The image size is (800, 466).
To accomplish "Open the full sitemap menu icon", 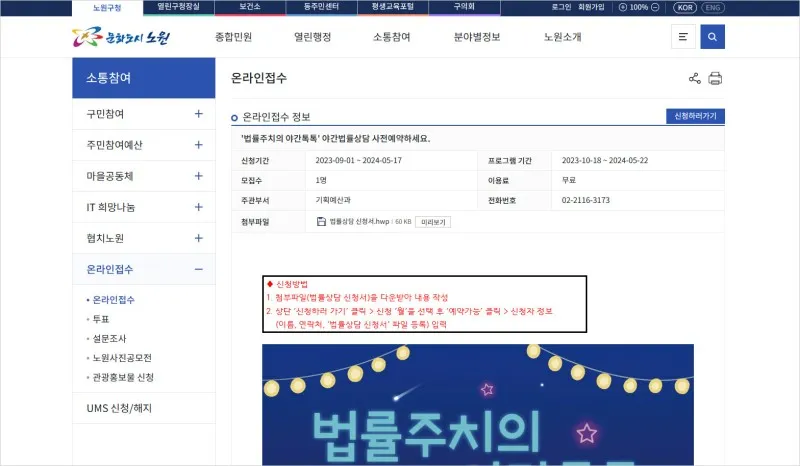I will (x=684, y=37).
